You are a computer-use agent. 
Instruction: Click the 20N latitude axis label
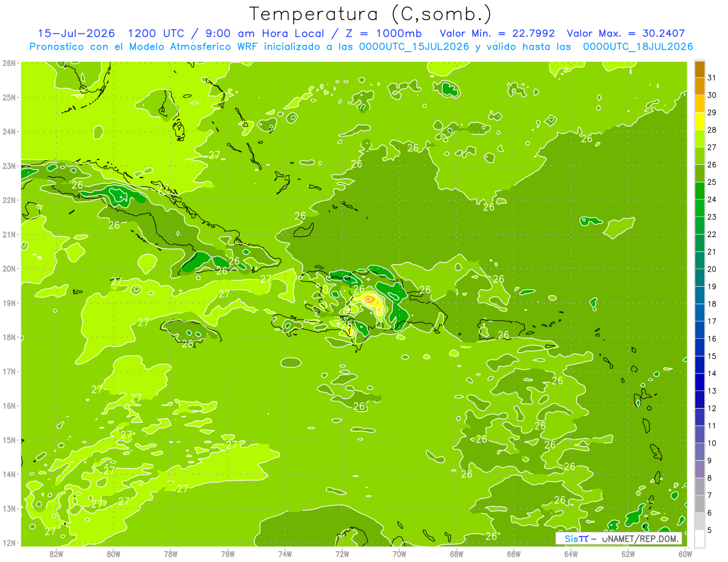(x=8, y=269)
